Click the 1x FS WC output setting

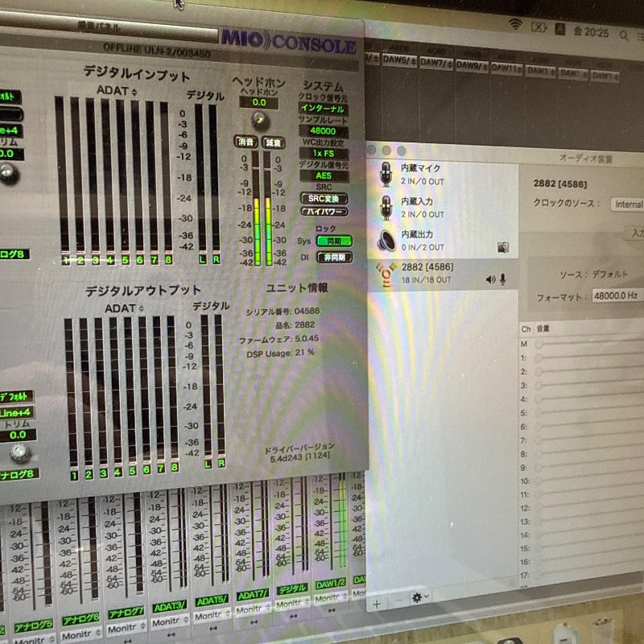[x=323, y=153]
